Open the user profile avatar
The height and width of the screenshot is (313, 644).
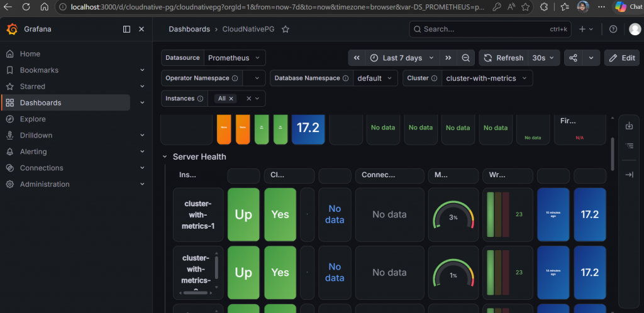click(635, 29)
